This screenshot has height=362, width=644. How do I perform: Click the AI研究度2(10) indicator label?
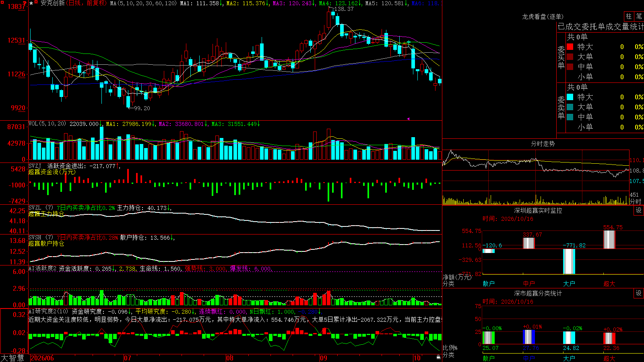48,311
